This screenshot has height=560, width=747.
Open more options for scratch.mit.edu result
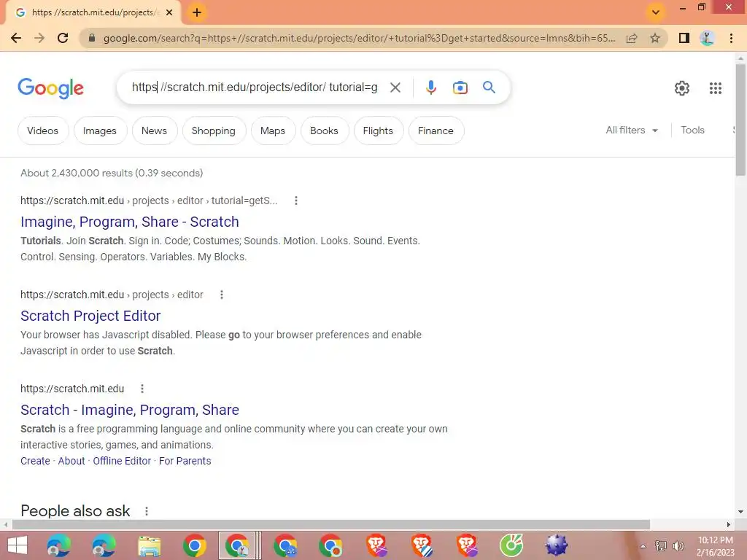(x=142, y=389)
